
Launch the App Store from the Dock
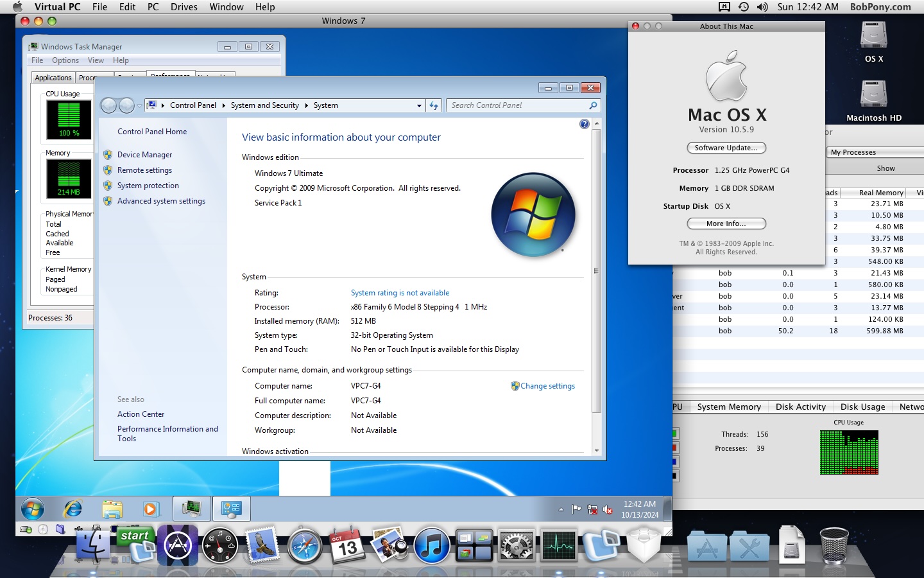178,546
